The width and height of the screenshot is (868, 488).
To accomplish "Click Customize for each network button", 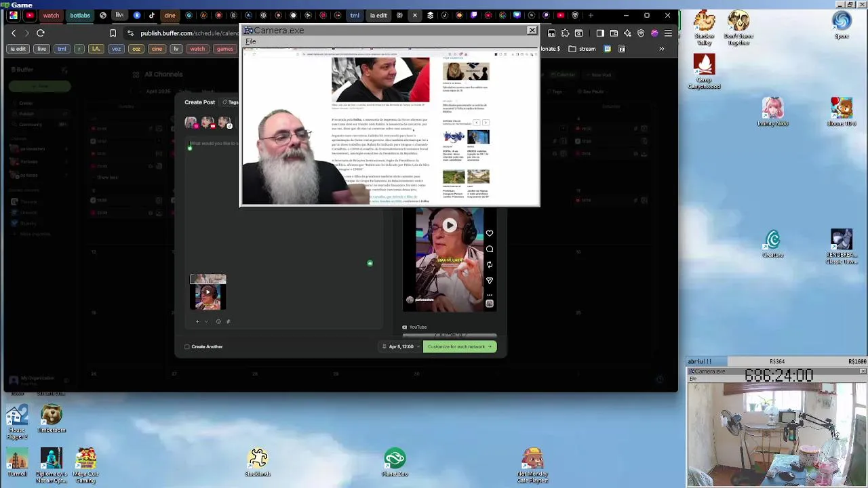I will (460, 346).
